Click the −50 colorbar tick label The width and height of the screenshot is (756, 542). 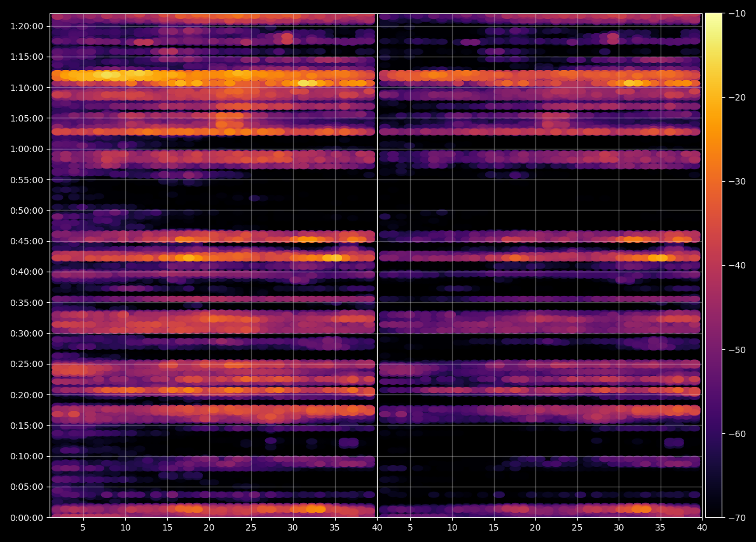[736, 350]
